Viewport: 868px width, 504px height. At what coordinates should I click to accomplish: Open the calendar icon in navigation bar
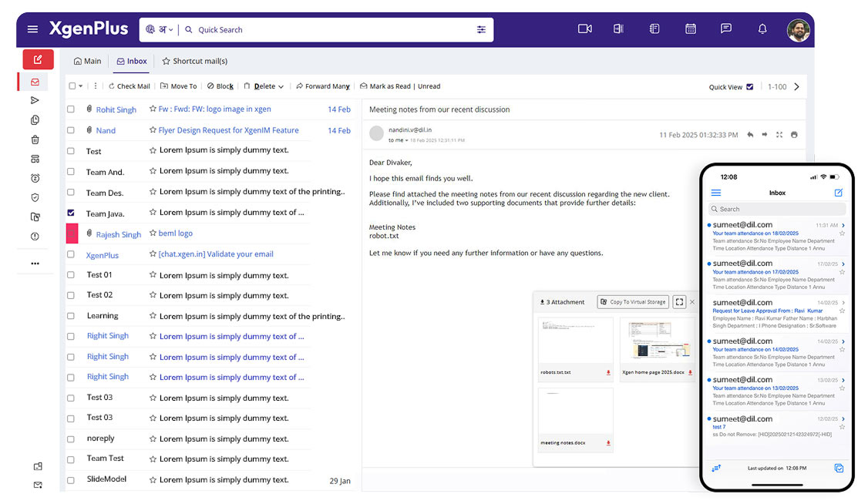tap(690, 29)
